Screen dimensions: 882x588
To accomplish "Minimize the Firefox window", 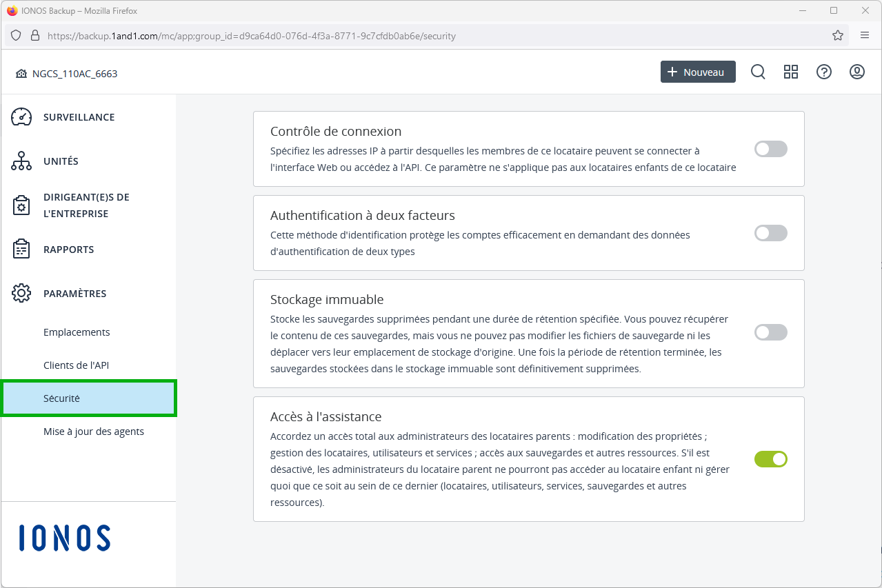I will tap(803, 11).
